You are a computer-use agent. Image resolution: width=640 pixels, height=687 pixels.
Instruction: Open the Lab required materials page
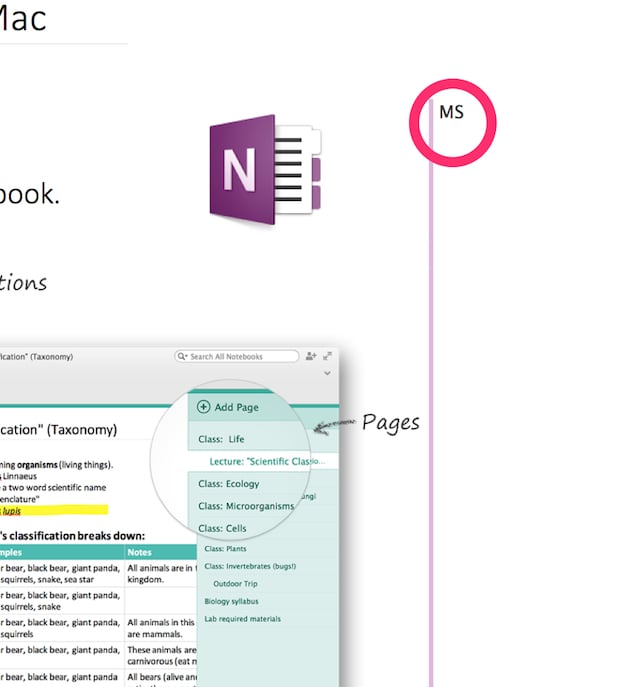click(242, 619)
